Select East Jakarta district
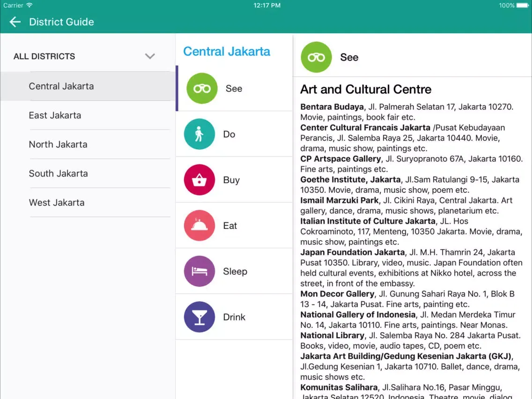 tap(88, 115)
